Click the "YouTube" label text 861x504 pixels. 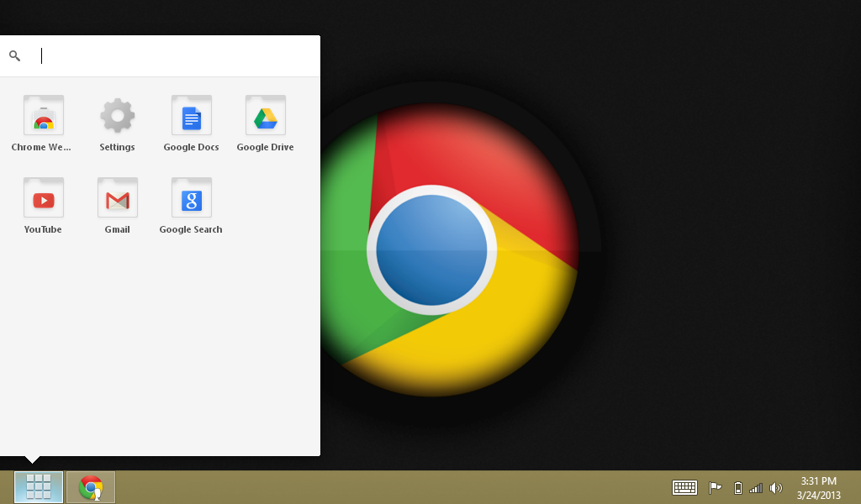(43, 229)
